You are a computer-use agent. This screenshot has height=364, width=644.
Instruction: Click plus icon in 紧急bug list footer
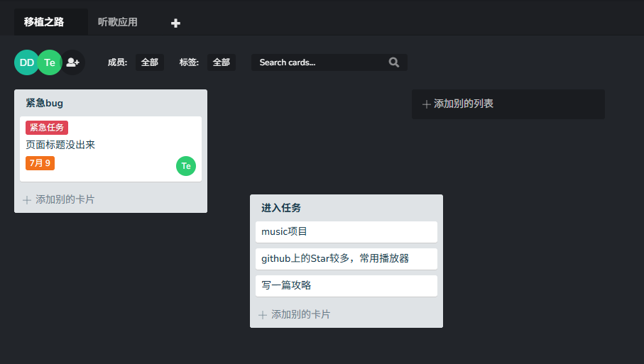click(x=27, y=200)
